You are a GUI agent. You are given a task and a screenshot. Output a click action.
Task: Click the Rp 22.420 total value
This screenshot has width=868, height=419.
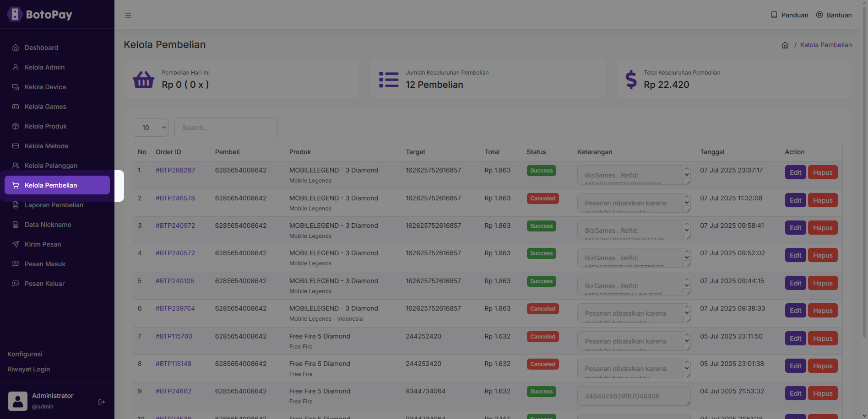(x=666, y=85)
